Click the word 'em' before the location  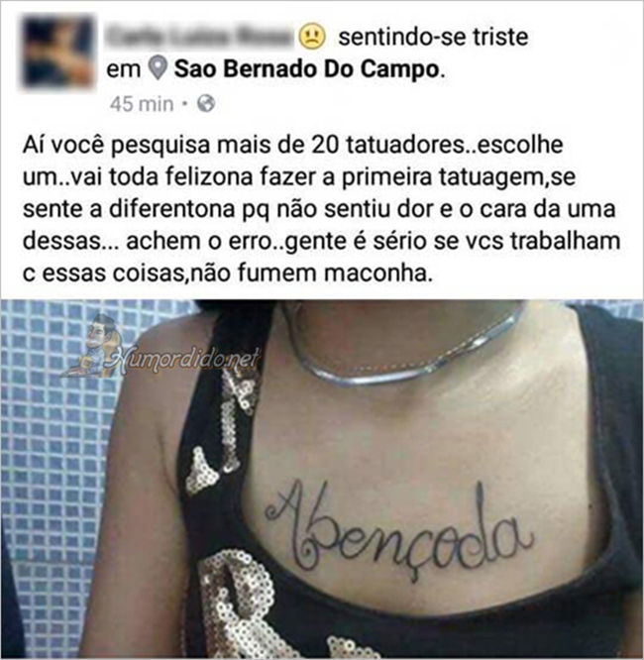(123, 69)
